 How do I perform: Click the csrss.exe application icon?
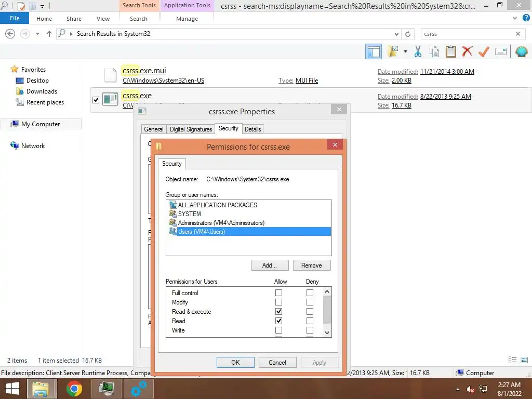(110, 99)
